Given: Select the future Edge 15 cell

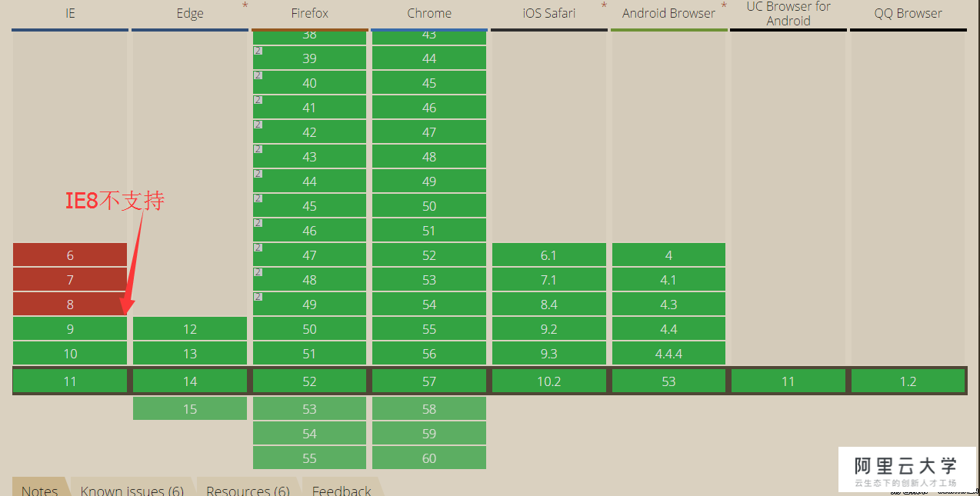Looking at the screenshot, I should (x=190, y=409).
